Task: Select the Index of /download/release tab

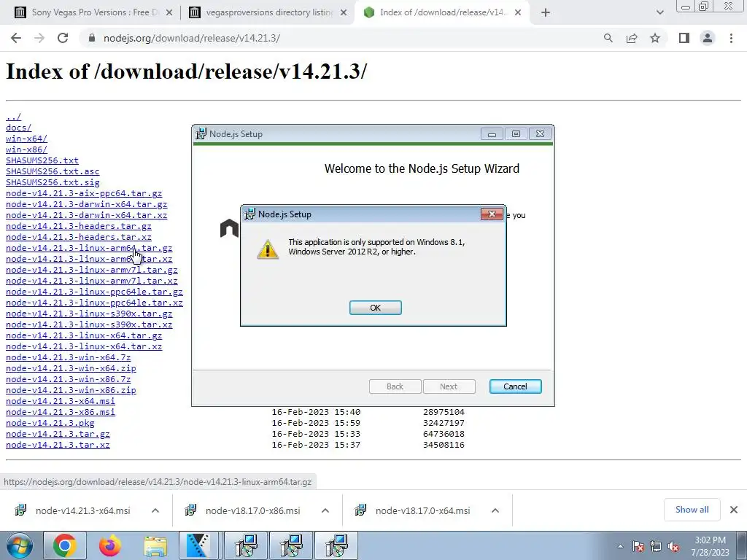Action: click(x=443, y=12)
